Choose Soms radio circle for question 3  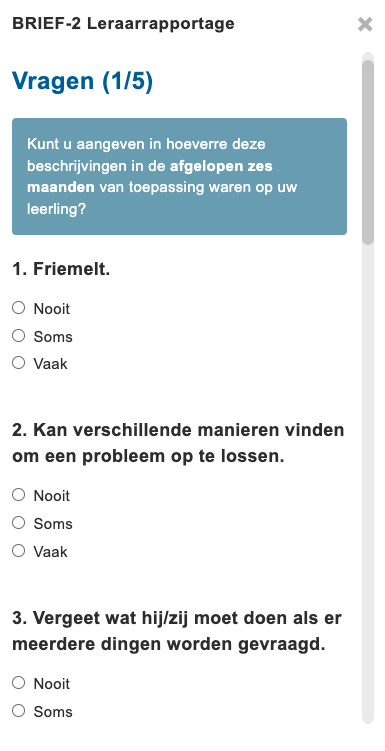click(19, 711)
